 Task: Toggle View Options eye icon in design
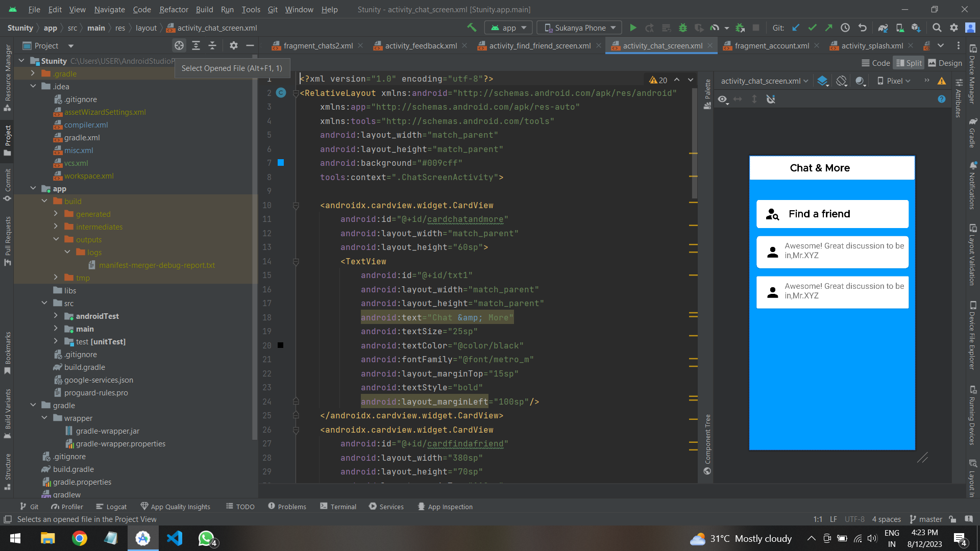click(723, 99)
